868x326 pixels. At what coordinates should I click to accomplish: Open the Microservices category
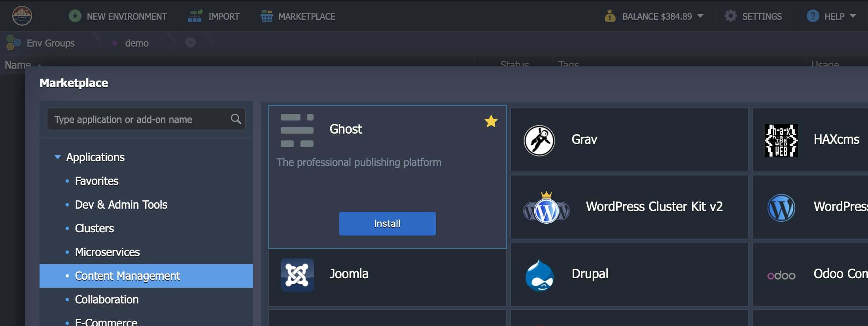click(x=107, y=252)
